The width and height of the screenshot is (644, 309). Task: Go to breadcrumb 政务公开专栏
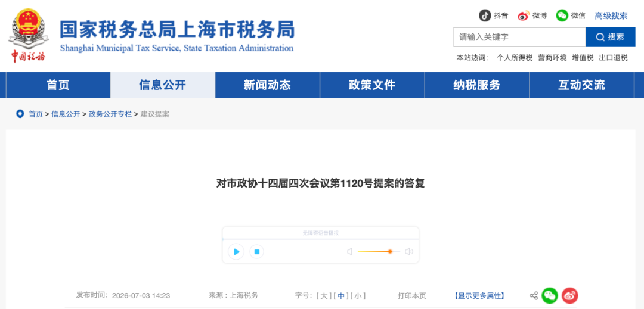110,114
